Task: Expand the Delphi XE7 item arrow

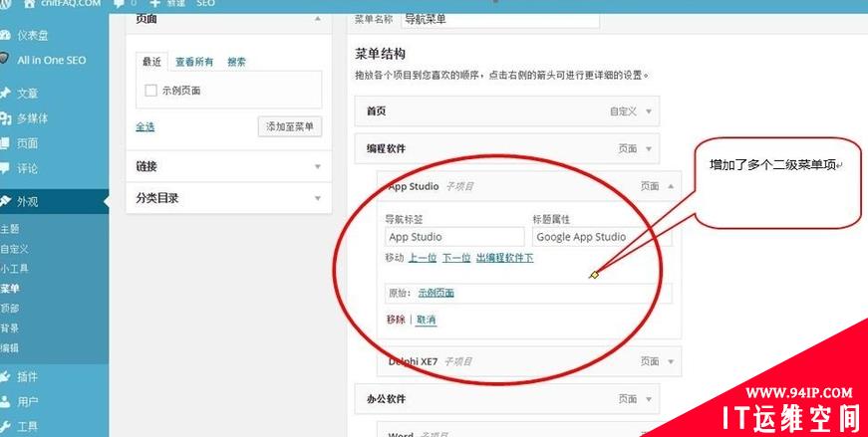Action: pyautogui.click(x=671, y=361)
